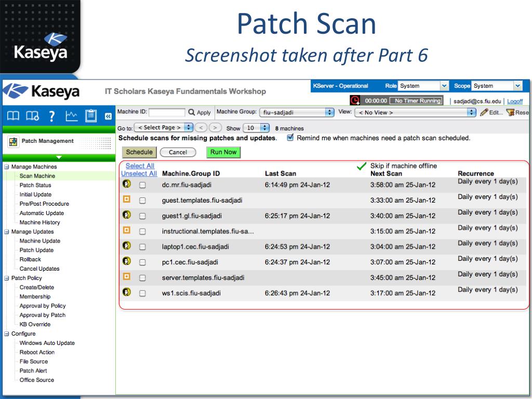Click template icon for instructional.templates row
The height and width of the screenshot is (399, 532).
[x=127, y=230]
